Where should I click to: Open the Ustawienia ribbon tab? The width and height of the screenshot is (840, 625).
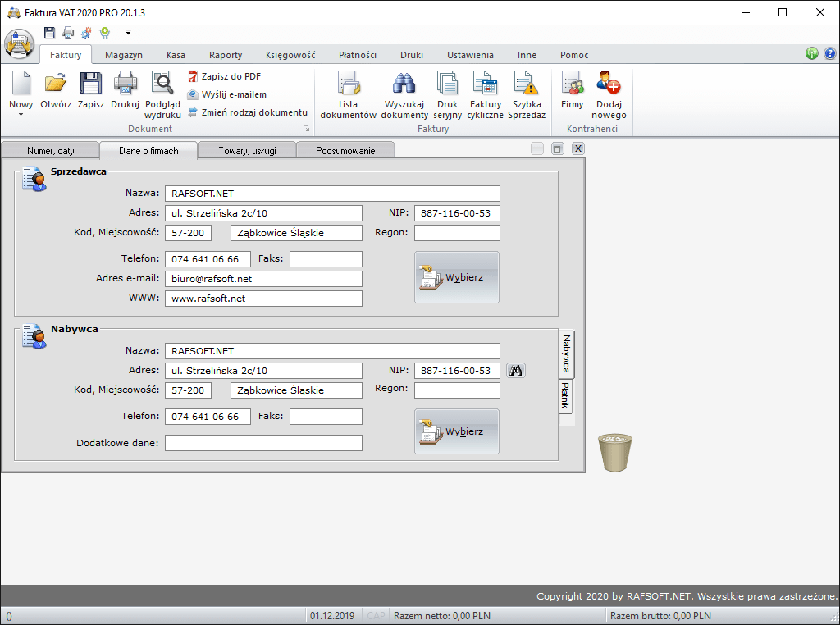click(470, 55)
